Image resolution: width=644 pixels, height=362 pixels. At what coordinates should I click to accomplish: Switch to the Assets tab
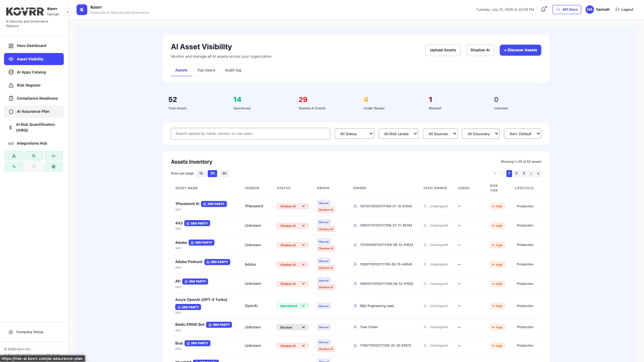pos(181,70)
